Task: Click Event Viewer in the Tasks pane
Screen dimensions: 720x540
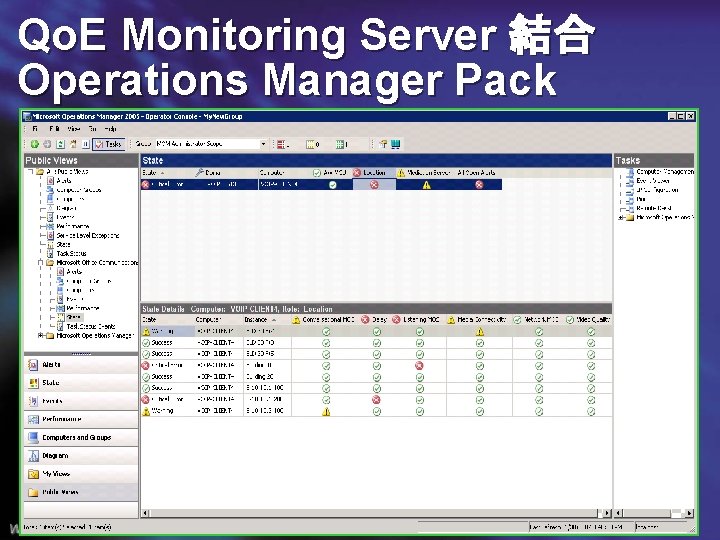Action: [652, 181]
